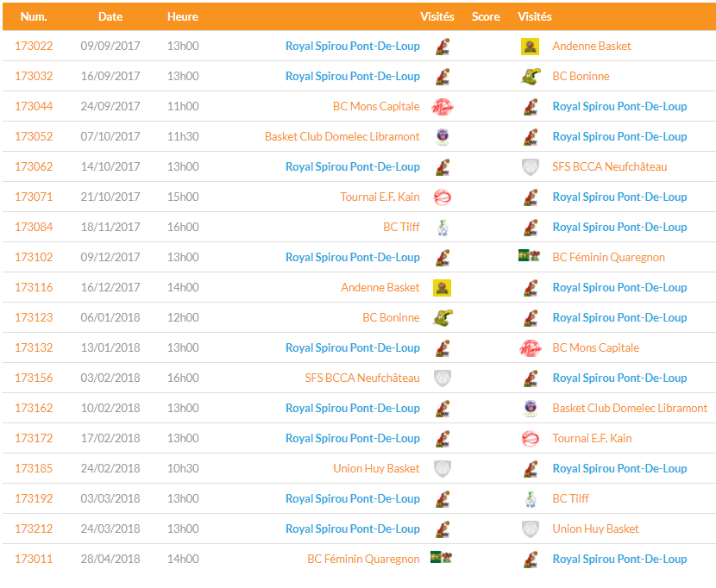Open match number 173044
The width and height of the screenshot is (716, 588).
click(34, 106)
